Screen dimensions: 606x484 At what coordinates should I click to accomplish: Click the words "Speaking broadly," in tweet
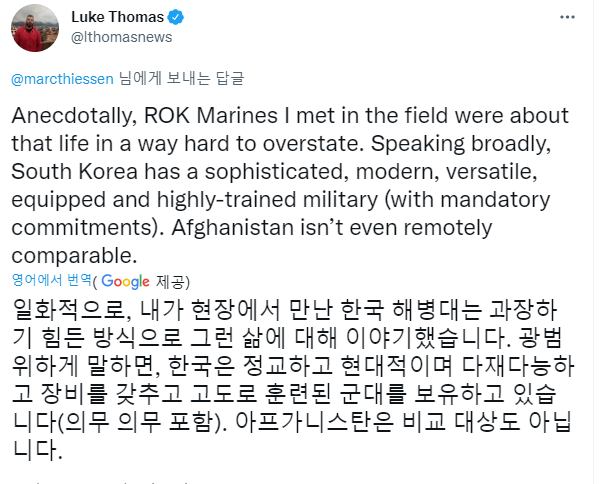pos(461,144)
